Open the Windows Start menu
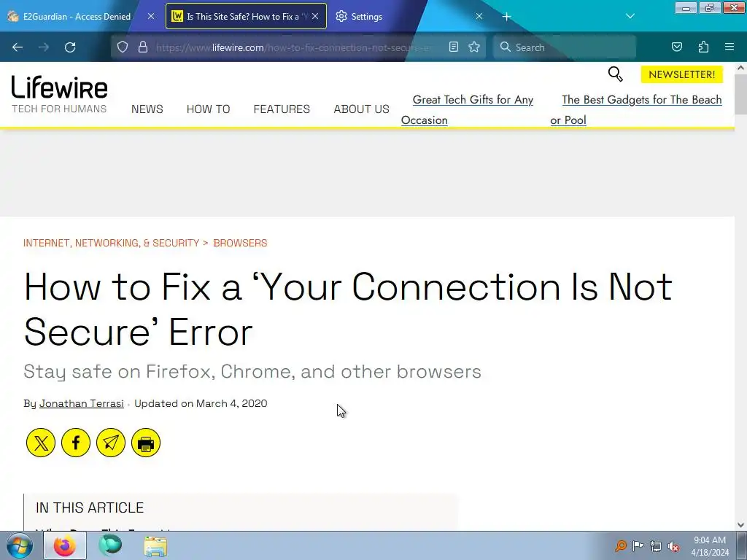This screenshot has width=747, height=560. tap(20, 545)
